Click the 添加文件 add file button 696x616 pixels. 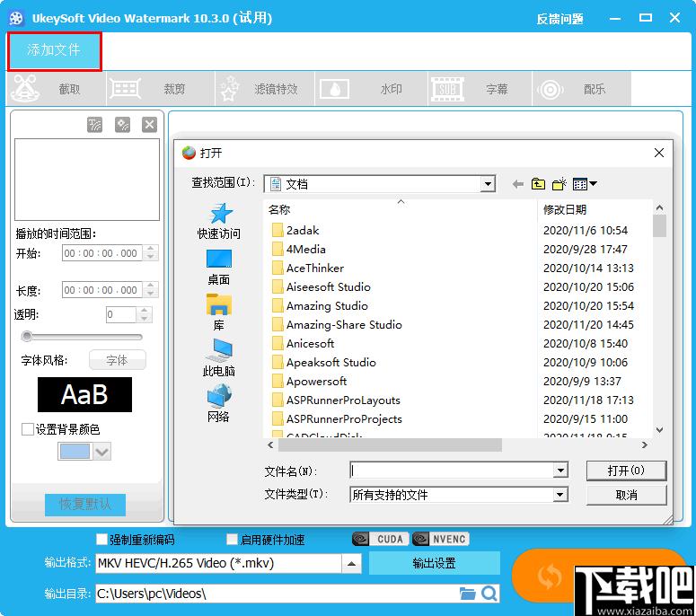click(x=54, y=51)
